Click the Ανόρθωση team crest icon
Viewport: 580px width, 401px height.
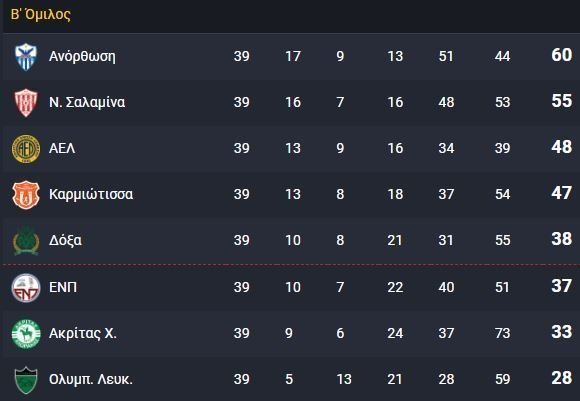pos(26,57)
